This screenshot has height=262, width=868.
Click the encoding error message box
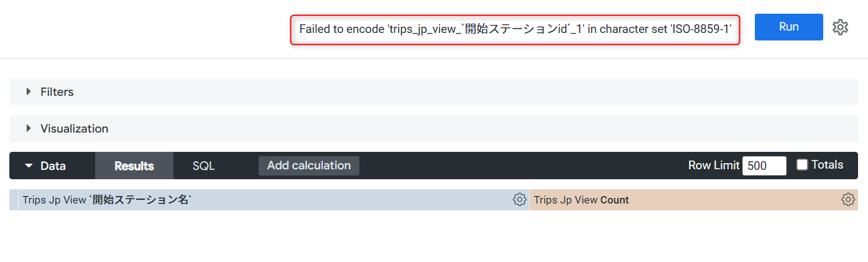(515, 29)
